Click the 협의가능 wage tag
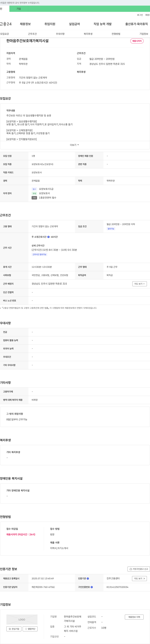The width and height of the screenshot is (150, 644). [x=111, y=229]
